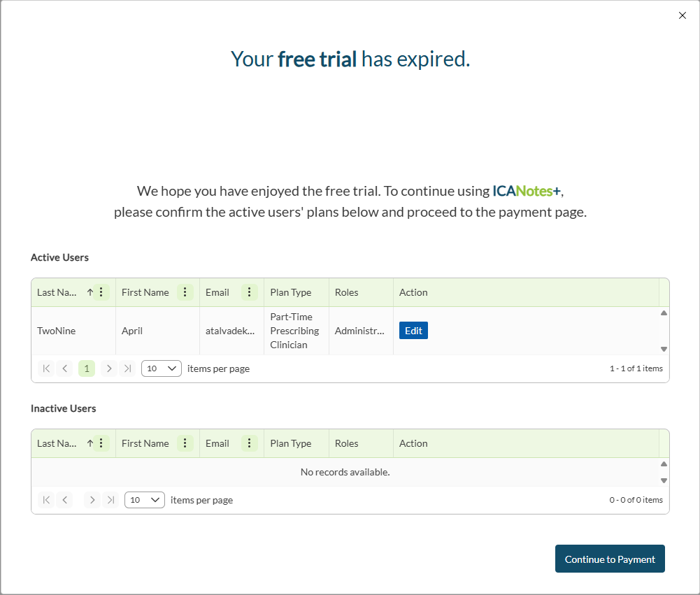This screenshot has height=595, width=700.
Task: Click Active Users scrollbar down arrow
Action: (x=664, y=349)
